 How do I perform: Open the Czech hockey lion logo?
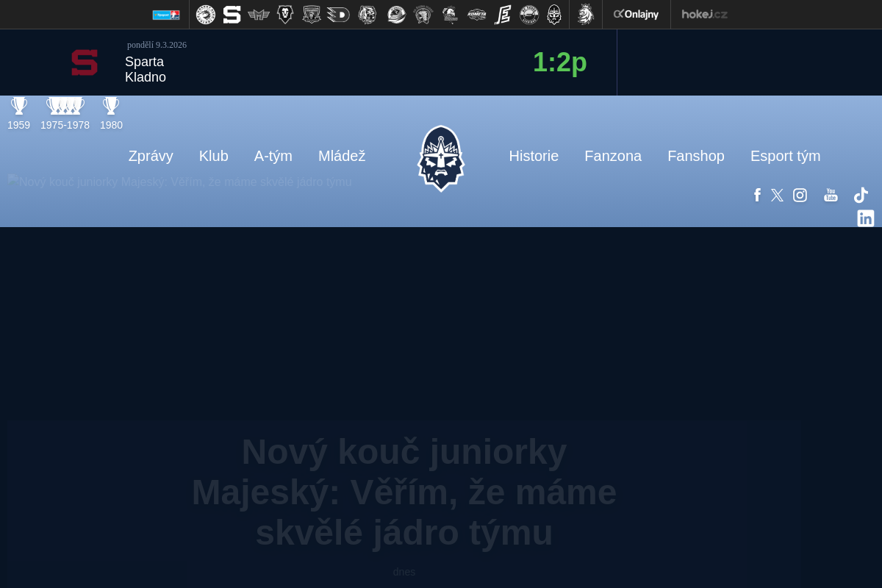(x=585, y=14)
